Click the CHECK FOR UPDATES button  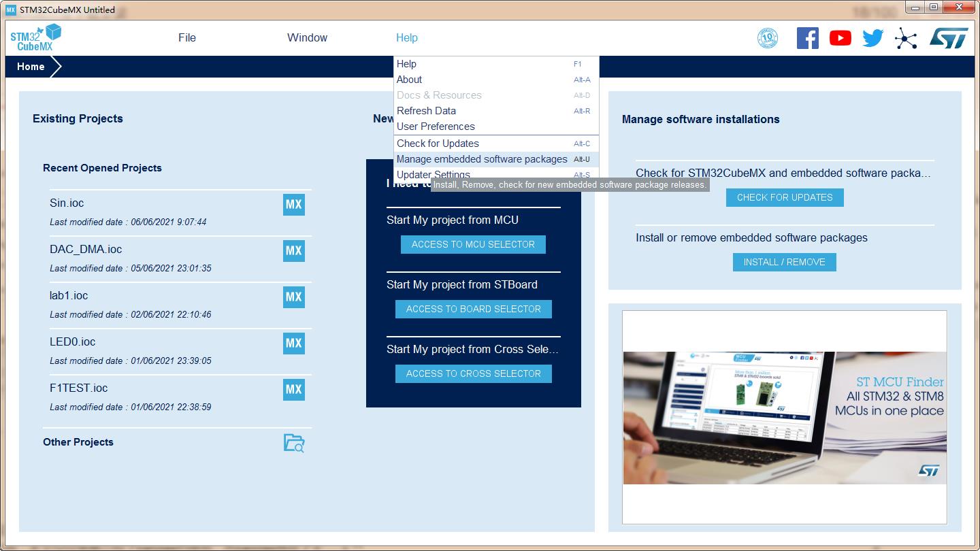(x=785, y=197)
